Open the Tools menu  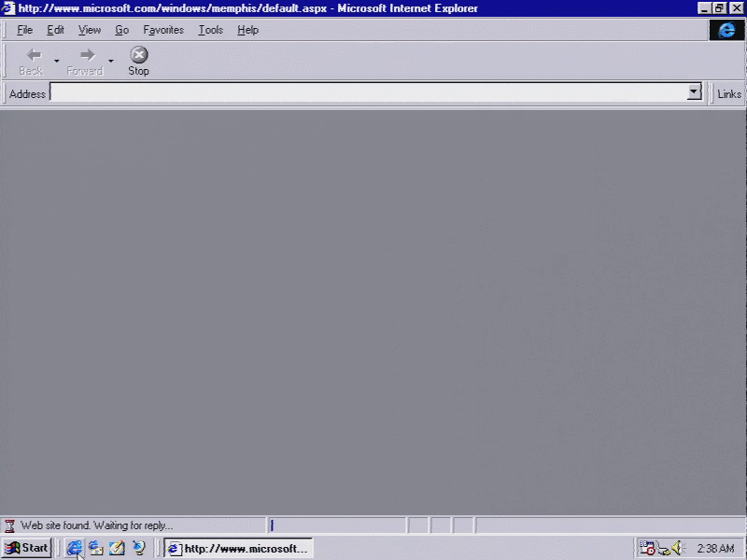[x=211, y=30]
